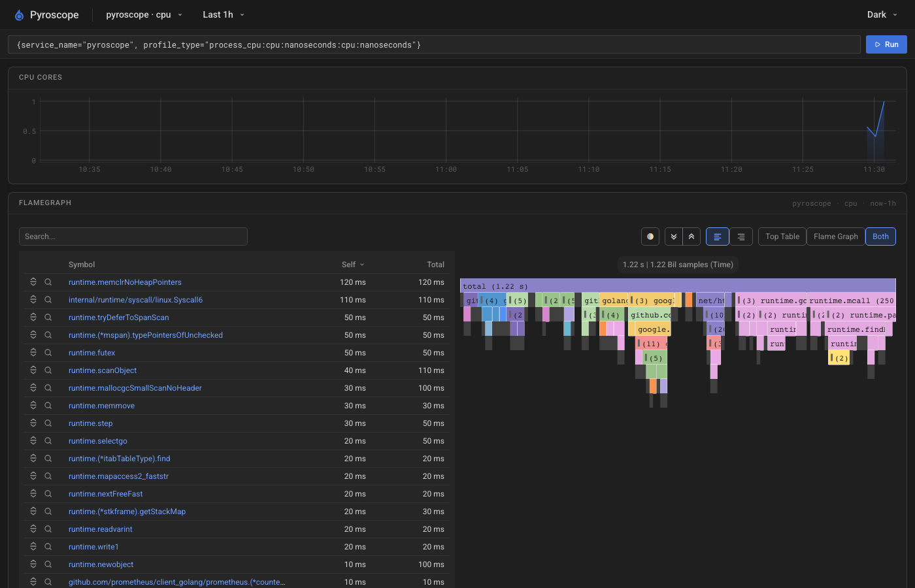Click the net/http flamegraph block

point(710,301)
